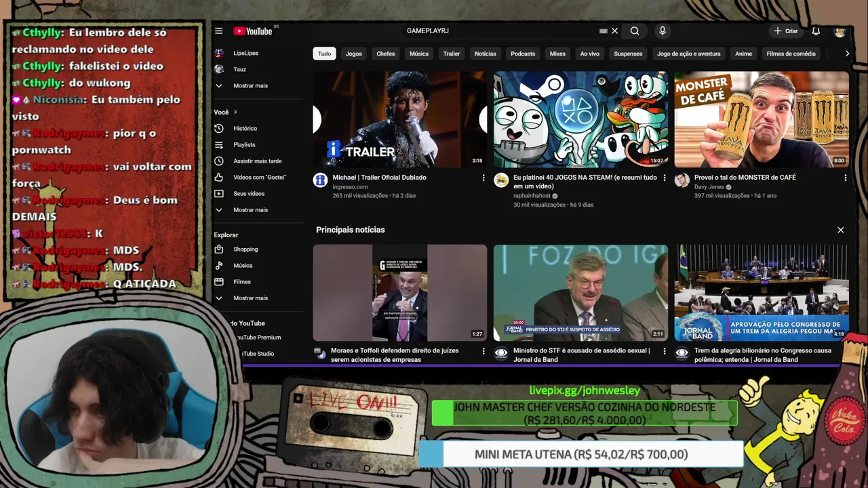Open the on-screen keyboard icon in search

[x=603, y=31]
